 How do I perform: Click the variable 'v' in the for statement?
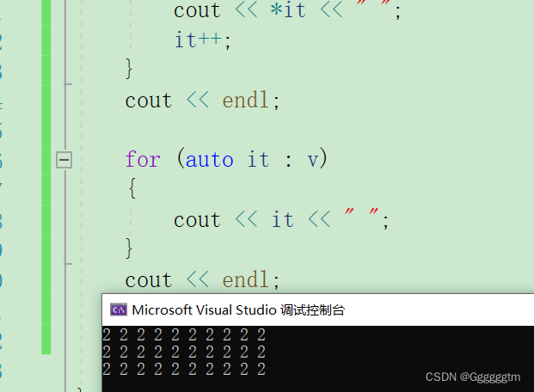[313, 160]
